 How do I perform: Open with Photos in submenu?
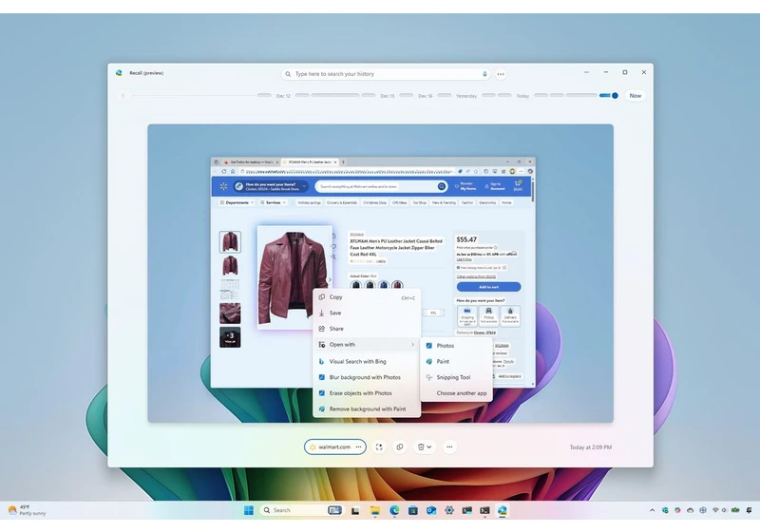pos(457,346)
